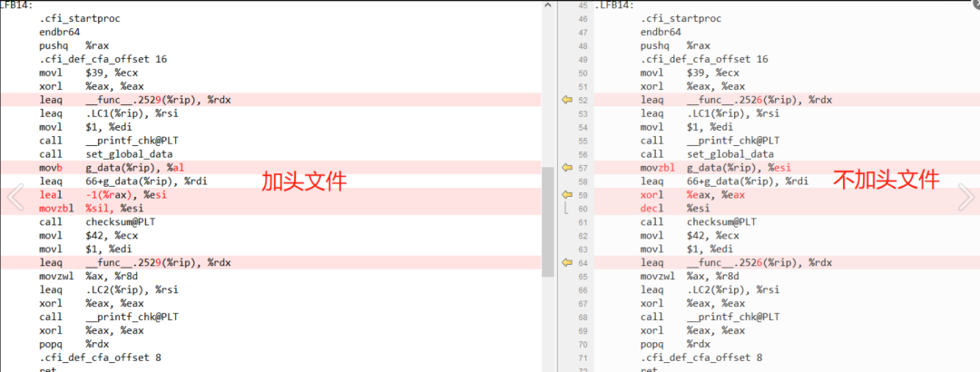Click the left pane vertical scrollbar thumb
Screen dimensions: 980x372
pyautogui.click(x=547, y=222)
